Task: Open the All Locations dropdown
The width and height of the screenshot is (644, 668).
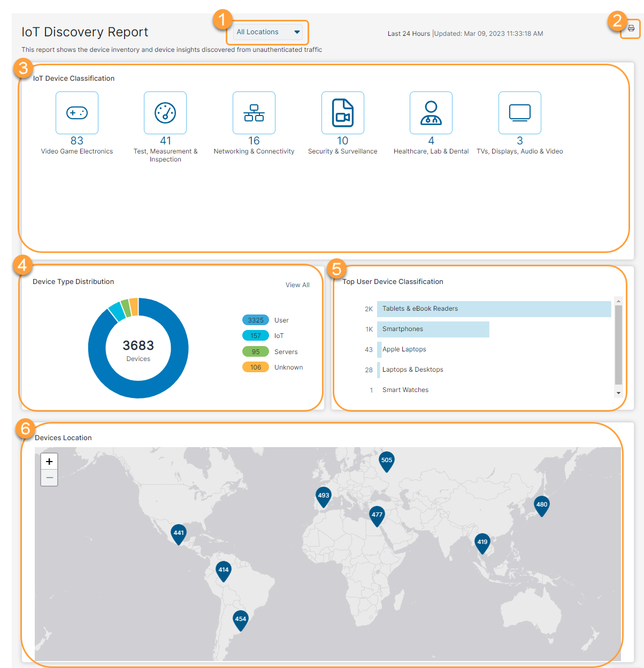Action: coord(267,32)
